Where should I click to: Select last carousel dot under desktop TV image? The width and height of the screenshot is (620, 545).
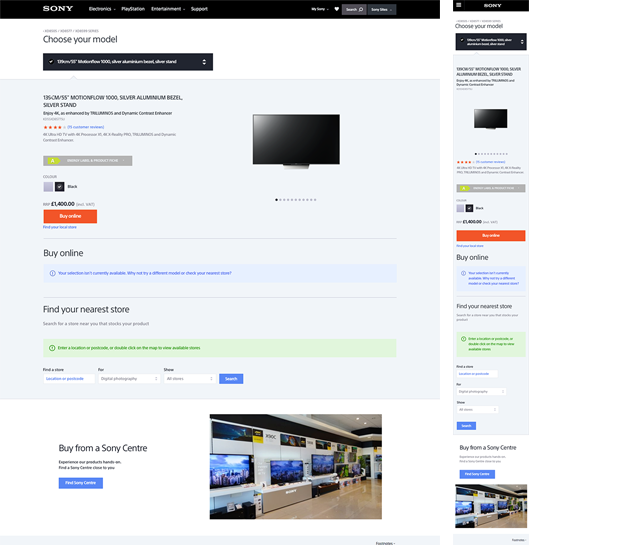315,200
